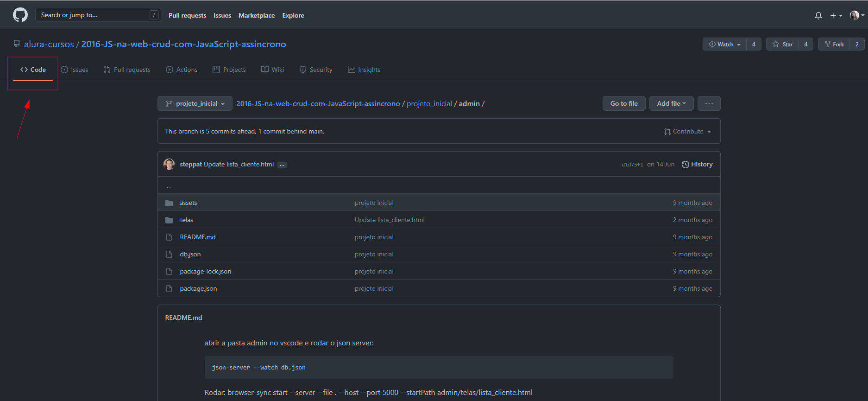868x401 pixels.
Task: Click the db.json file icon
Action: 169,255
